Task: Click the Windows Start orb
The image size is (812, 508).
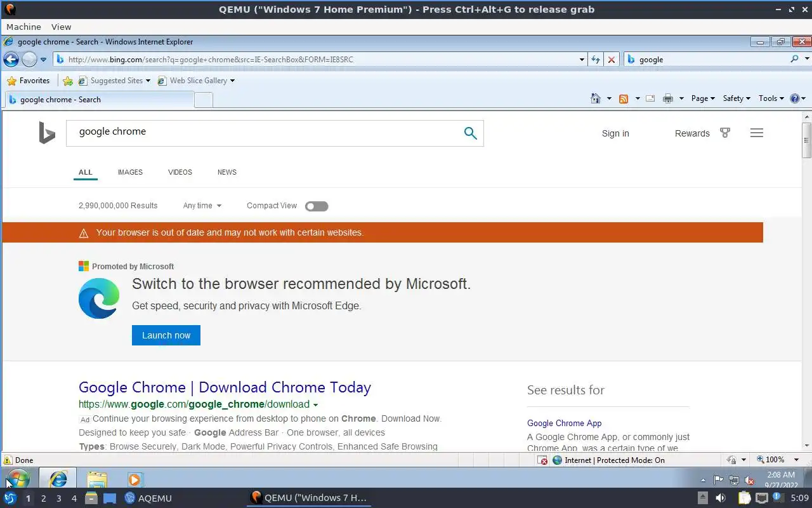Action: pos(17,478)
